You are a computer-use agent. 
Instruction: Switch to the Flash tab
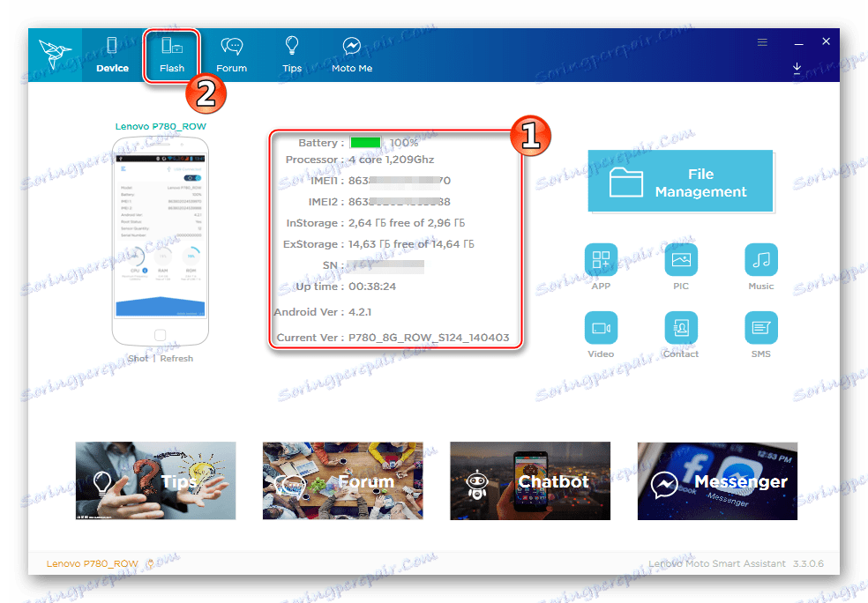(x=172, y=56)
